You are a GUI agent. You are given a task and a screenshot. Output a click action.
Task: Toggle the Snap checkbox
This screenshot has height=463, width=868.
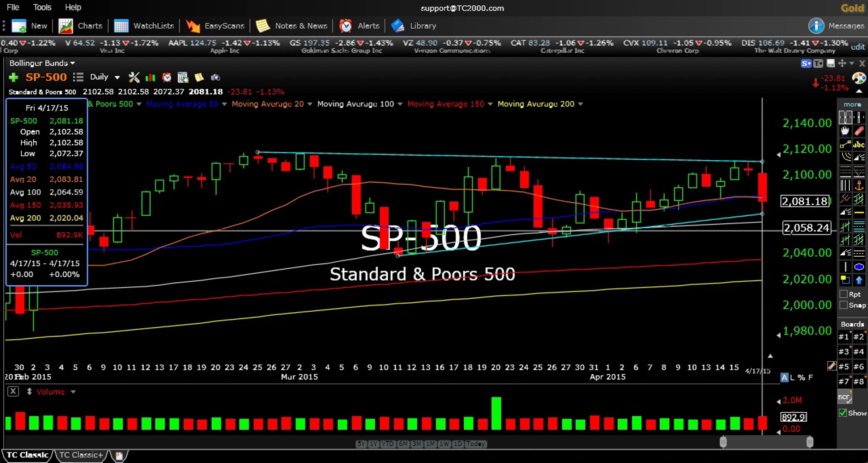pyautogui.click(x=843, y=305)
